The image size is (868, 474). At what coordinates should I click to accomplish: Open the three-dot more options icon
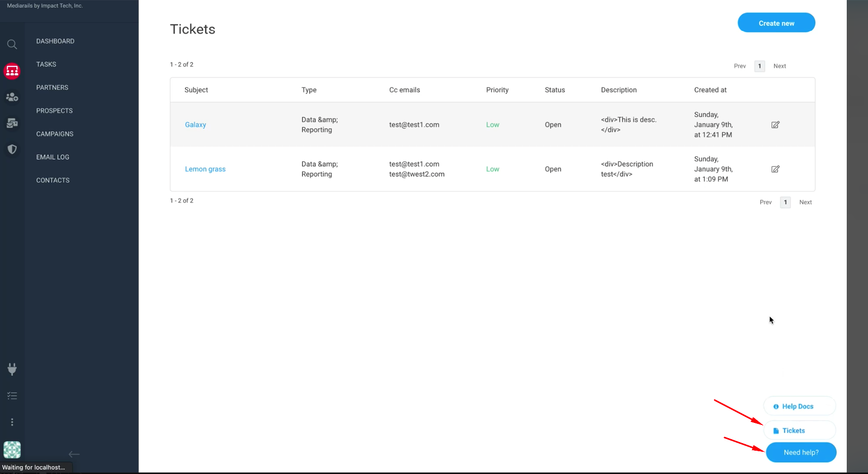12,422
